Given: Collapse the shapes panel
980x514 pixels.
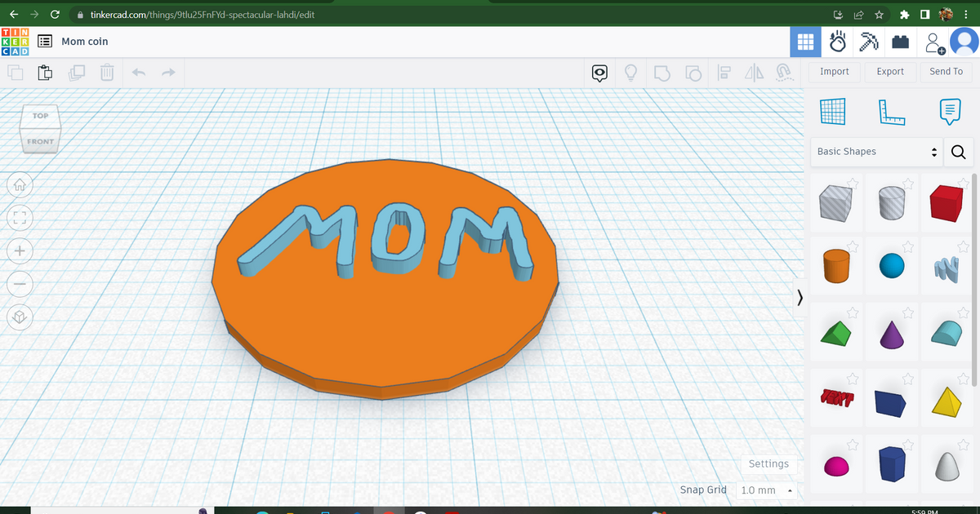Looking at the screenshot, I should click(x=800, y=298).
